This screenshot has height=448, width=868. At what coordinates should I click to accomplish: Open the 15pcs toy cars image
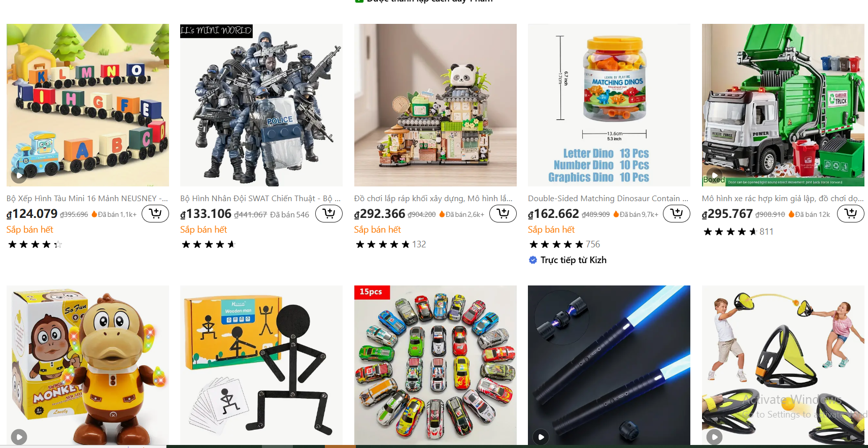(436, 365)
